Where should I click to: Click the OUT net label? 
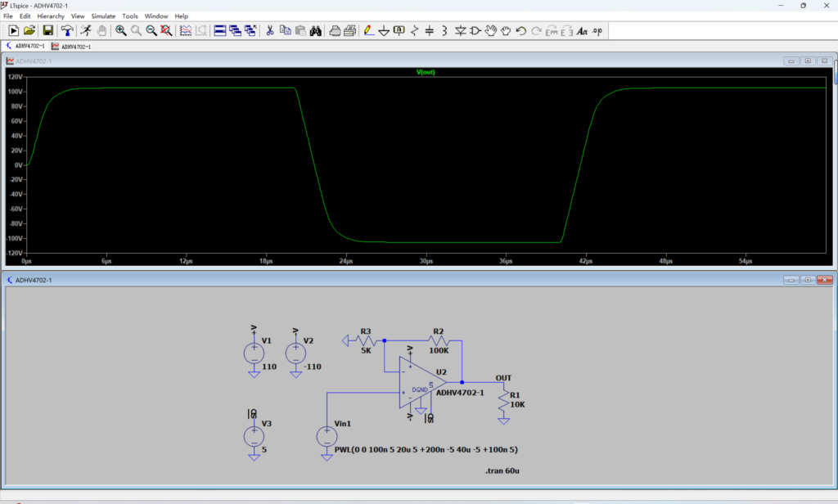(503, 378)
